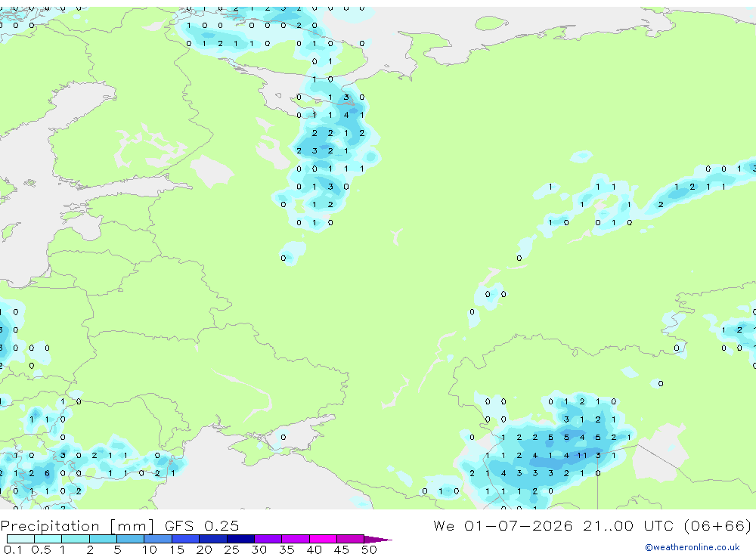
Task: Click the '6' precipitation value on the map
Action: coord(47,473)
